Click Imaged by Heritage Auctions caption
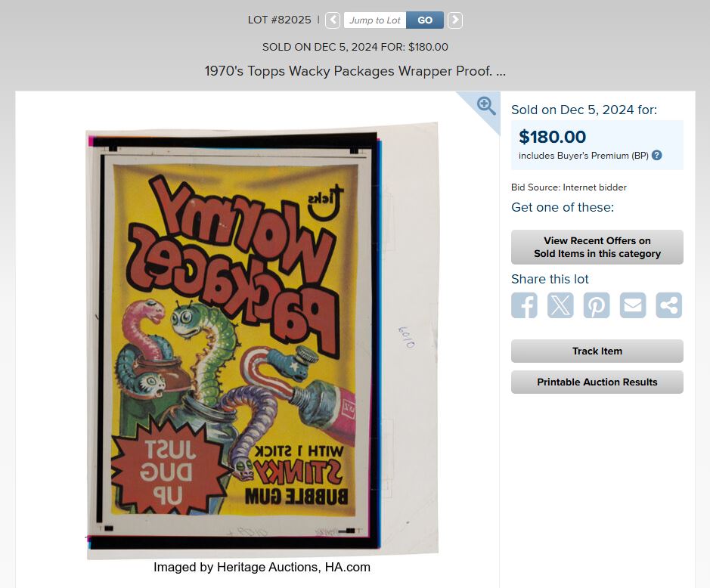The image size is (710, 588). [x=262, y=567]
